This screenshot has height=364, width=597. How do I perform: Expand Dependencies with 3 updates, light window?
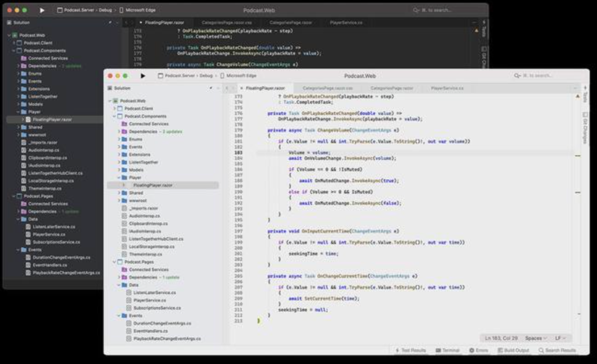(118, 131)
